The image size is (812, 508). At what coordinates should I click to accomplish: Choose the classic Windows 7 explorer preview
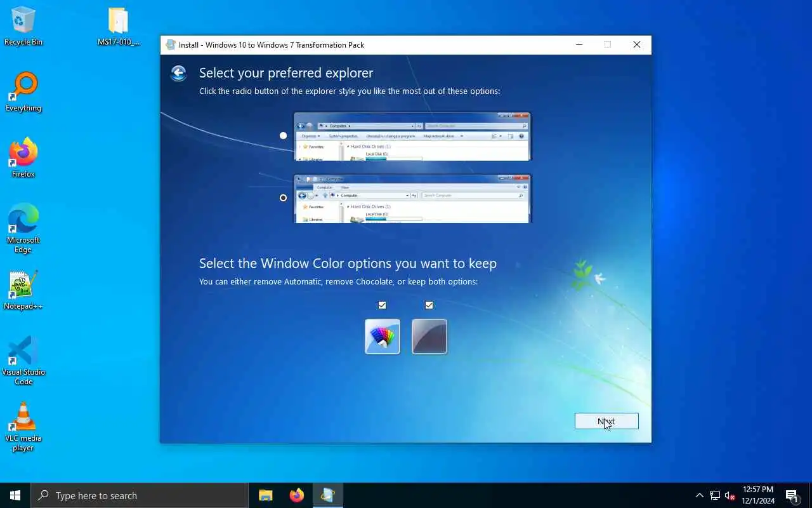tap(412, 137)
